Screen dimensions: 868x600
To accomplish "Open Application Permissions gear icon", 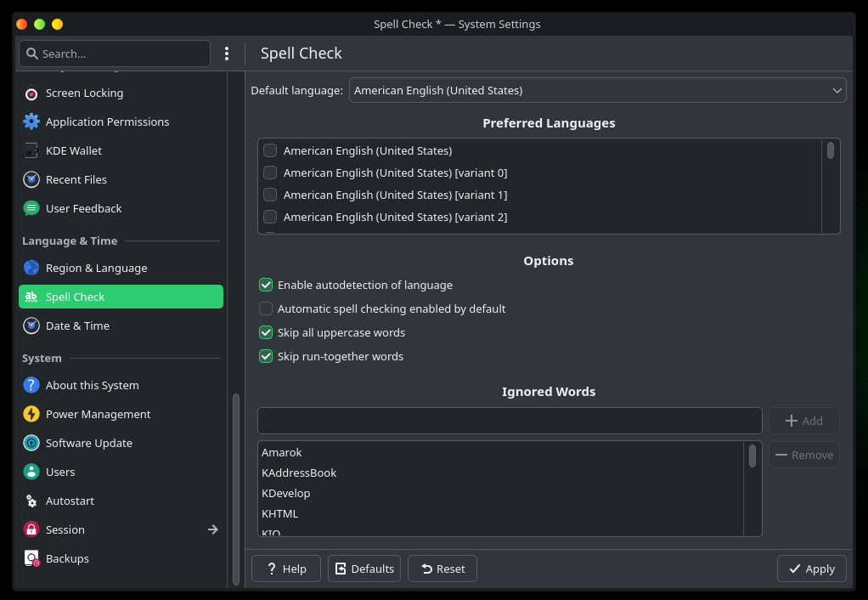I will click(31, 122).
